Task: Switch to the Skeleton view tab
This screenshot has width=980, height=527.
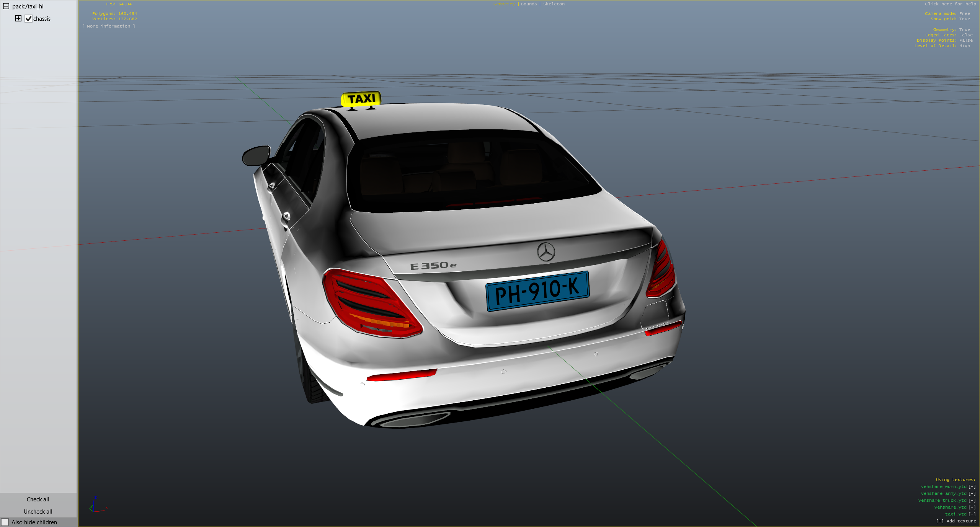Action: (554, 4)
